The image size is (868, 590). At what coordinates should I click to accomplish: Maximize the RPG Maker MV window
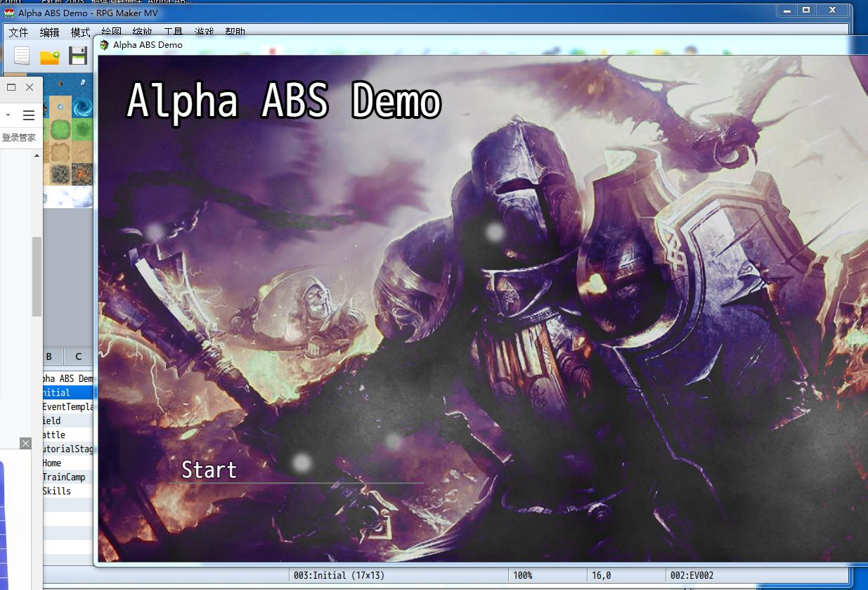[805, 11]
